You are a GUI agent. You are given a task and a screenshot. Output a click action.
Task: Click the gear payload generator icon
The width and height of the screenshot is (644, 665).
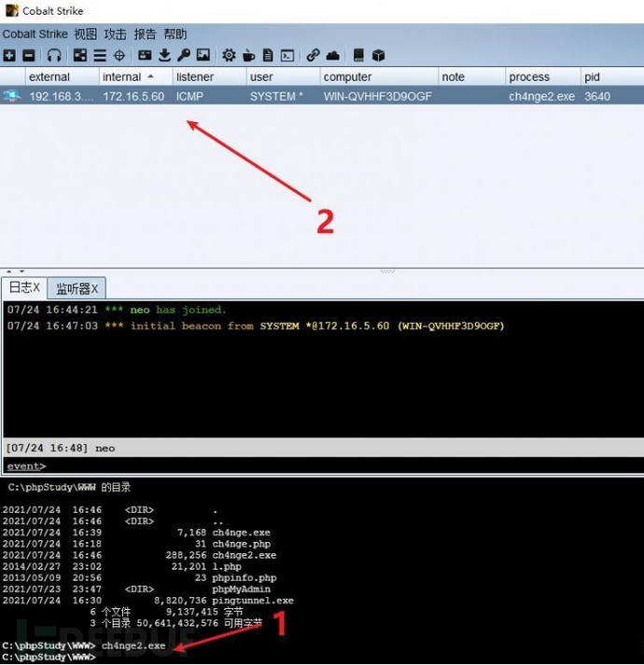(x=229, y=55)
